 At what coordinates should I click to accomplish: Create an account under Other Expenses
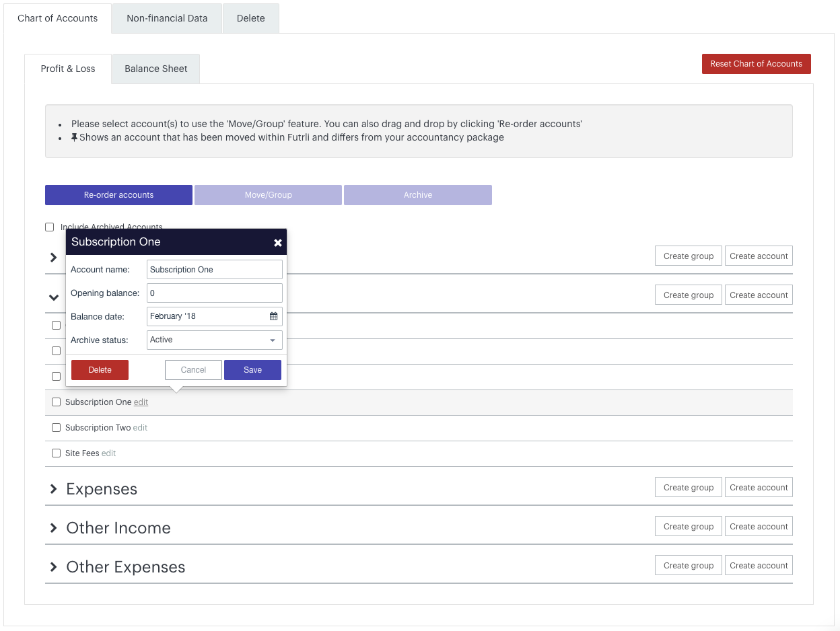click(x=759, y=566)
